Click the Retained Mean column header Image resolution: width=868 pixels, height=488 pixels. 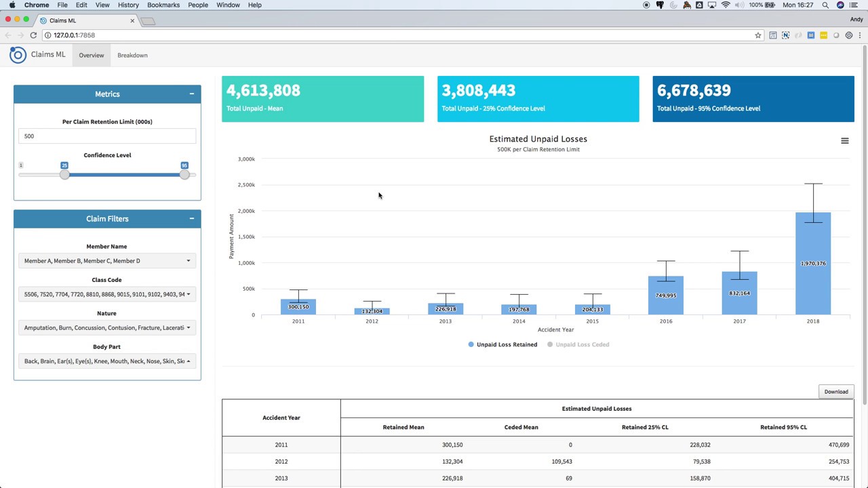[x=403, y=427]
